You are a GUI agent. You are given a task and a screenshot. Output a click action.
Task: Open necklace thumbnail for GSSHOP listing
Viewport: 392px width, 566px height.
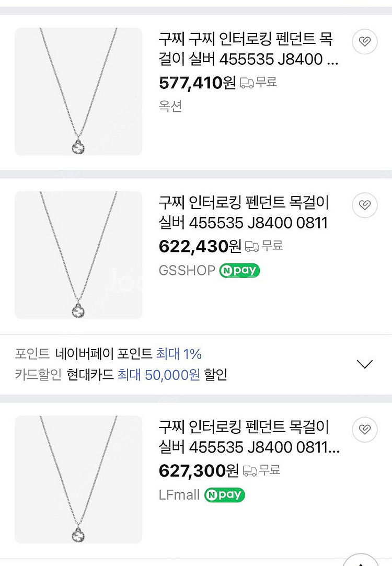[78, 255]
